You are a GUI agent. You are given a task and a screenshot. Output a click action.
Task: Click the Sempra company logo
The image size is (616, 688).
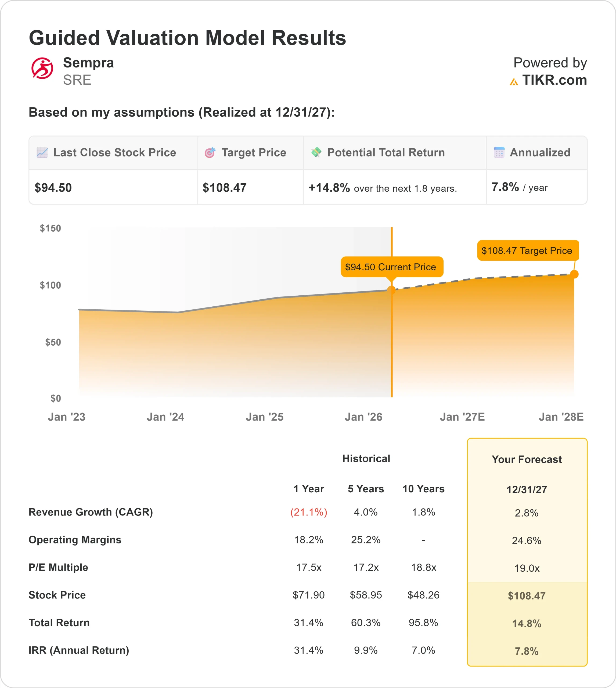43,68
